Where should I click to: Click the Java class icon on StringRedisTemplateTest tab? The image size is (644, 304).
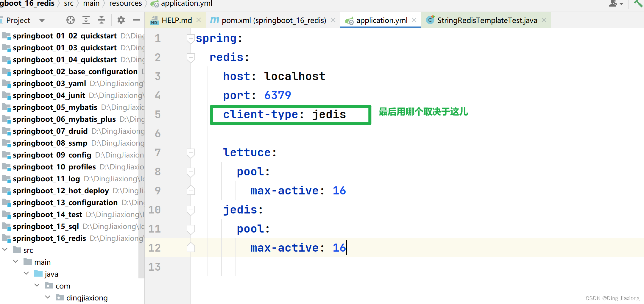pos(430,20)
